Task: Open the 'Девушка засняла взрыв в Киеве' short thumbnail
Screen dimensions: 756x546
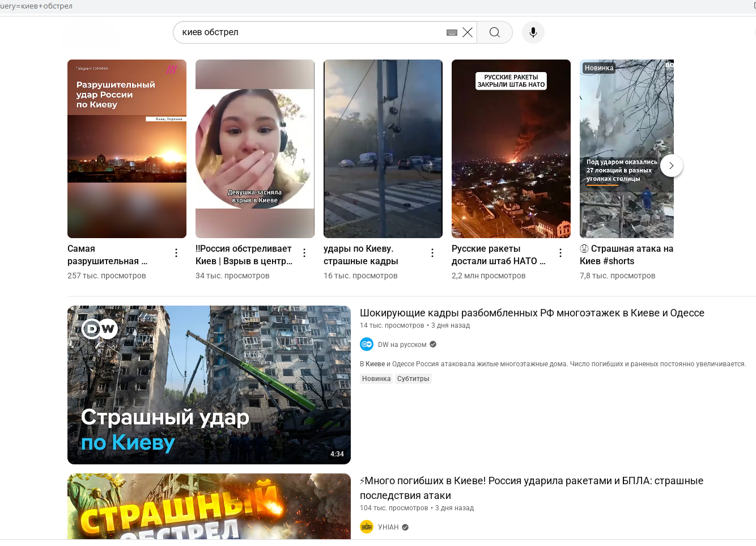Action: (255, 149)
